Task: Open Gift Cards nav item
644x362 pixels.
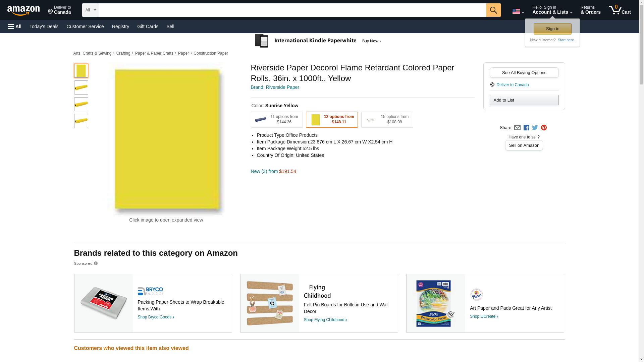Action: pos(148,26)
